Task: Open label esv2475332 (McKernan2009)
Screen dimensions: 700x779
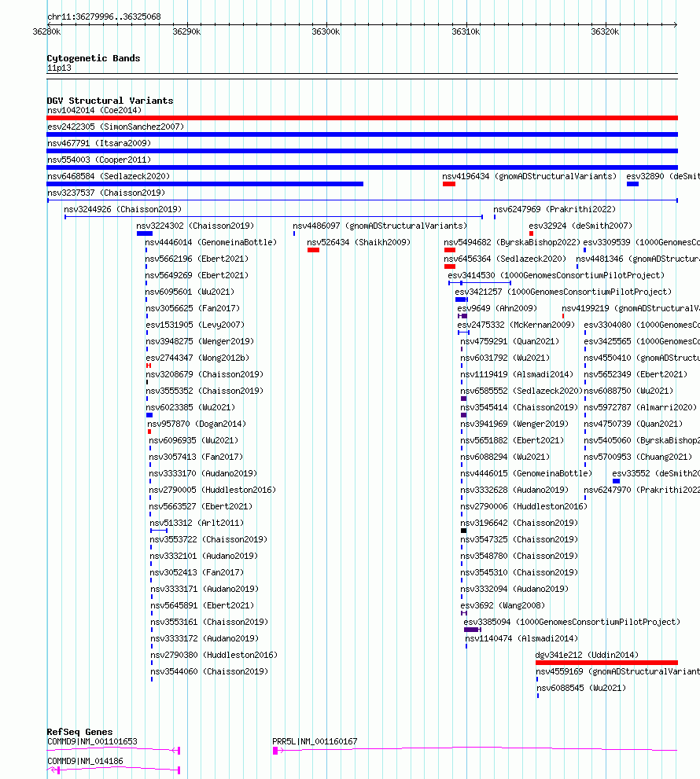Action: tap(516, 325)
